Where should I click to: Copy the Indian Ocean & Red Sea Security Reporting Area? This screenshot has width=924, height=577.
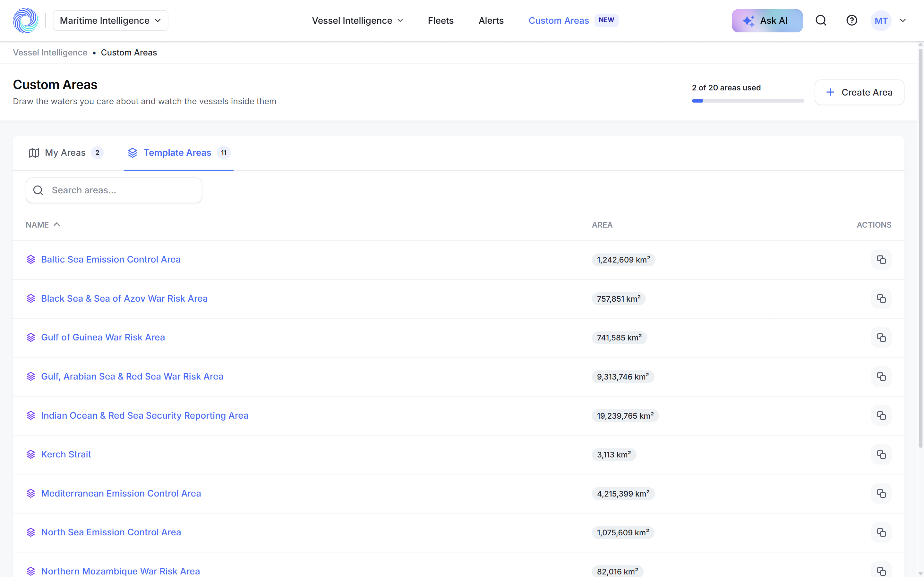click(881, 415)
